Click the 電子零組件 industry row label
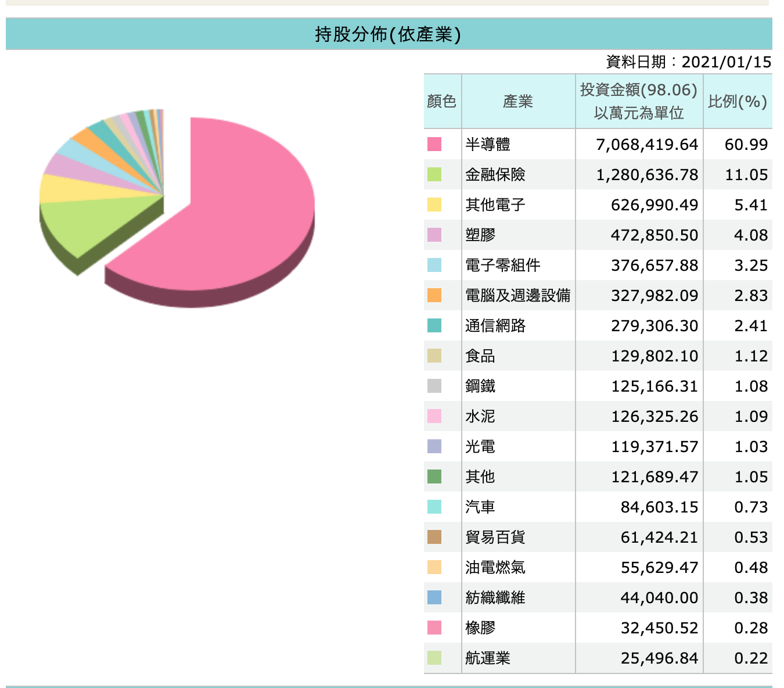This screenshot has height=688, width=784. pyautogui.click(x=503, y=266)
